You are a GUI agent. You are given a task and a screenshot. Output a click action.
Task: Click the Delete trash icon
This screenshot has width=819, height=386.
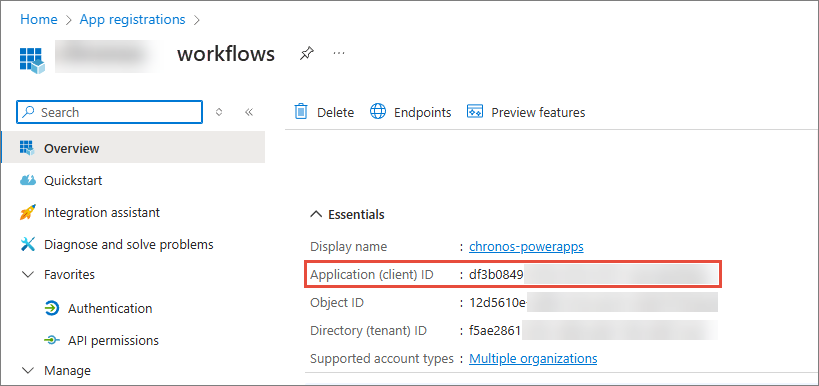tap(301, 112)
